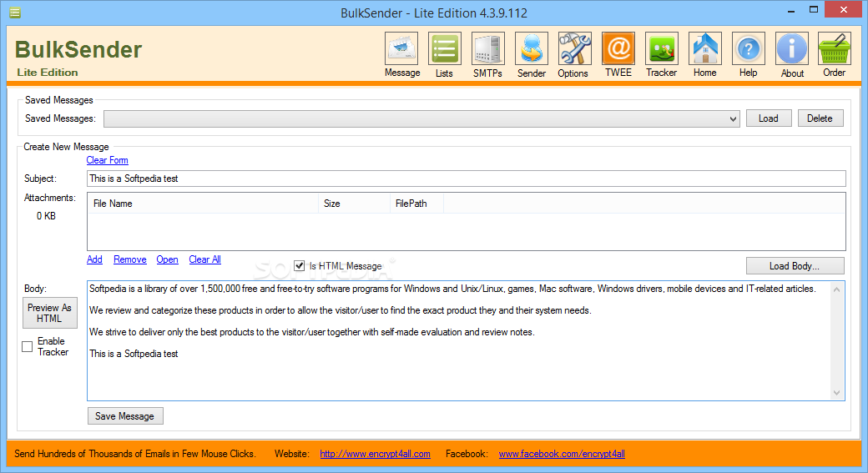
Task: Click the FilePath column header
Action: 416,204
